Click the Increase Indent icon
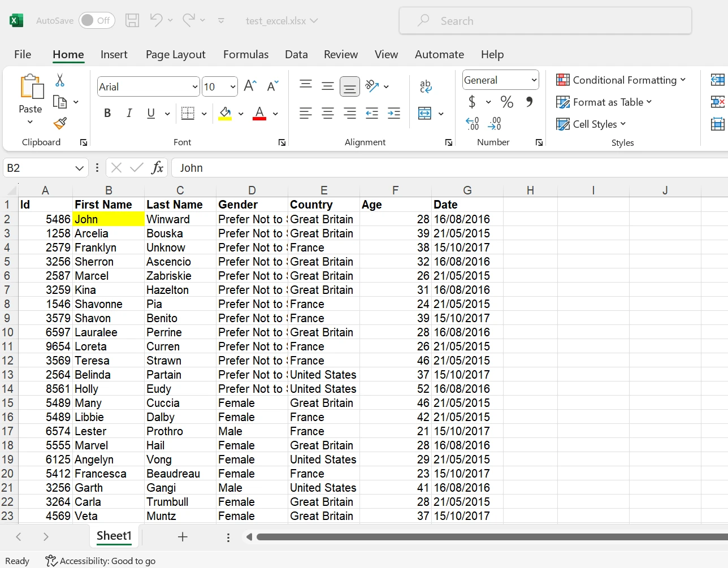Viewport: 728px width, 568px height. [394, 114]
